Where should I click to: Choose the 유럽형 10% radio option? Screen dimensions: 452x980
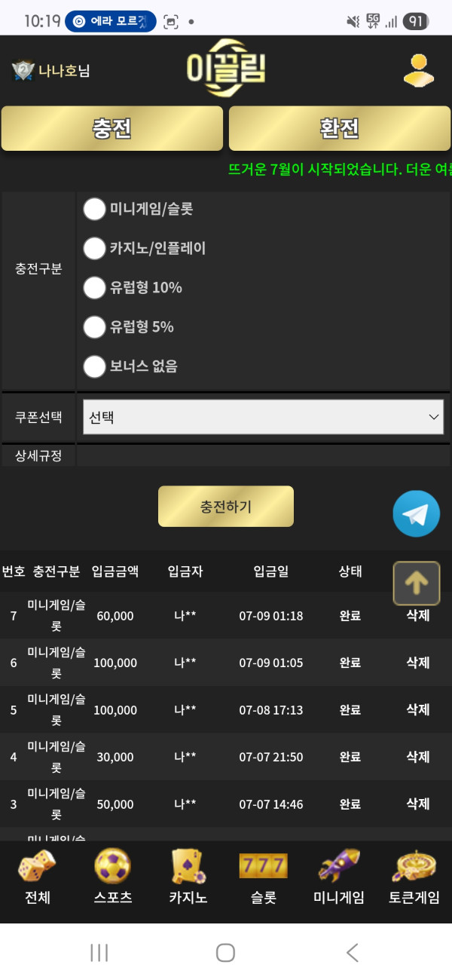pyautogui.click(x=94, y=287)
